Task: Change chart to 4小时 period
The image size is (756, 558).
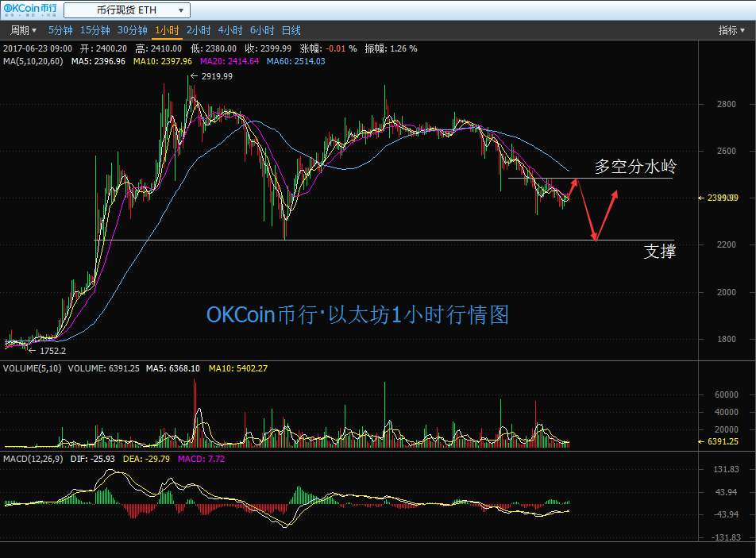Action: [x=229, y=30]
